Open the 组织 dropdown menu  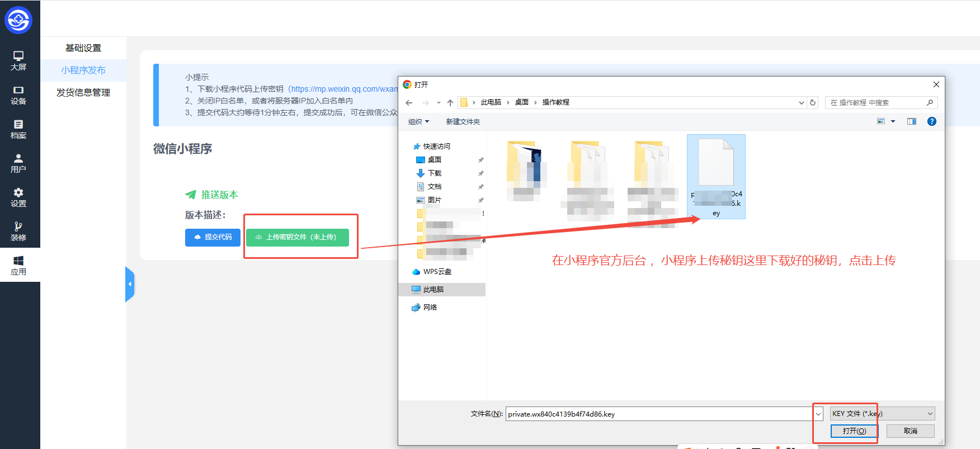418,121
